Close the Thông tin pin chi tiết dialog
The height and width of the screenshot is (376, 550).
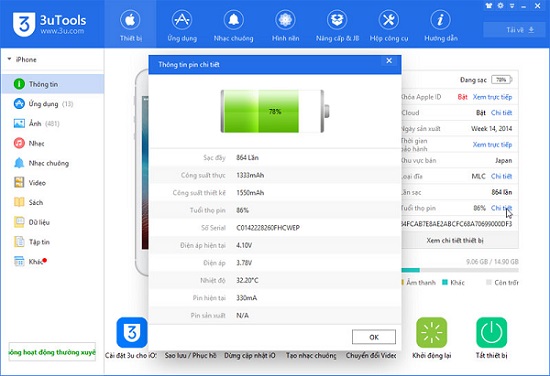tap(389, 61)
